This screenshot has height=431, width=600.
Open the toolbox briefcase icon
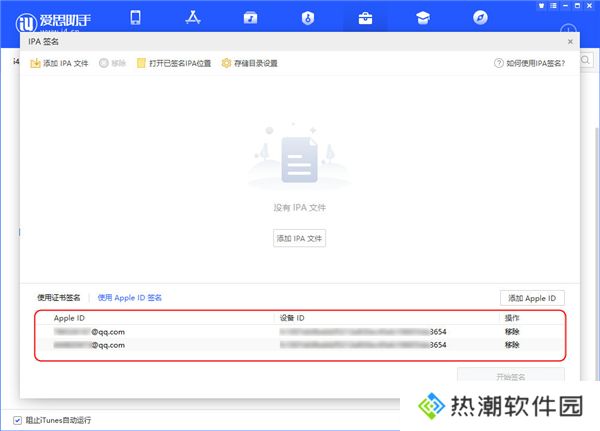click(x=365, y=18)
